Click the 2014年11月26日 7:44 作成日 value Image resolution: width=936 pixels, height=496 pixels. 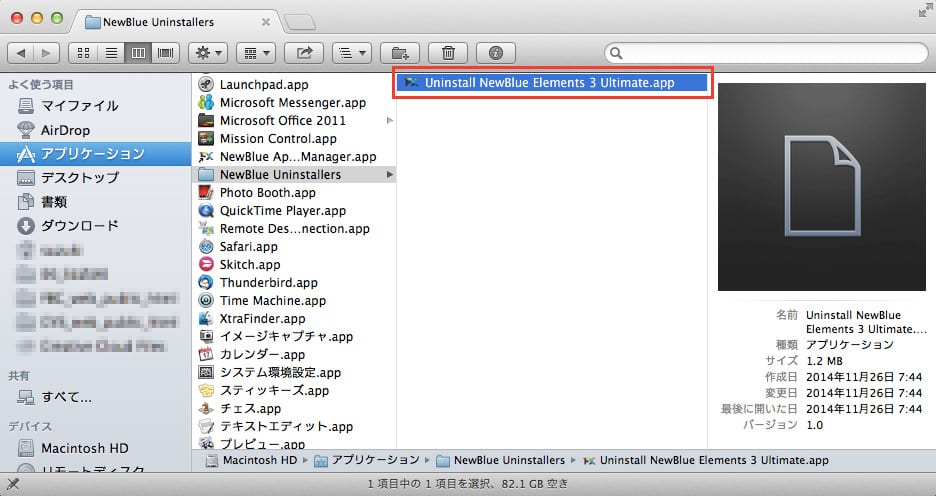(864, 377)
